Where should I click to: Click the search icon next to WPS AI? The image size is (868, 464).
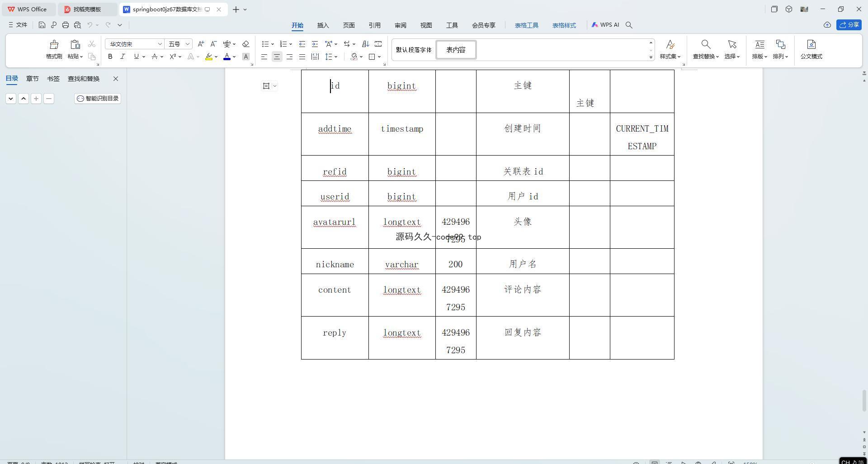[x=629, y=25]
